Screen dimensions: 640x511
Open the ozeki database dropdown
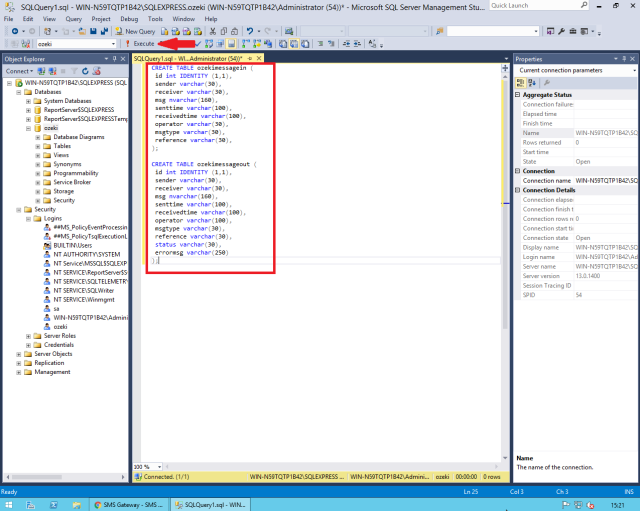(113, 44)
